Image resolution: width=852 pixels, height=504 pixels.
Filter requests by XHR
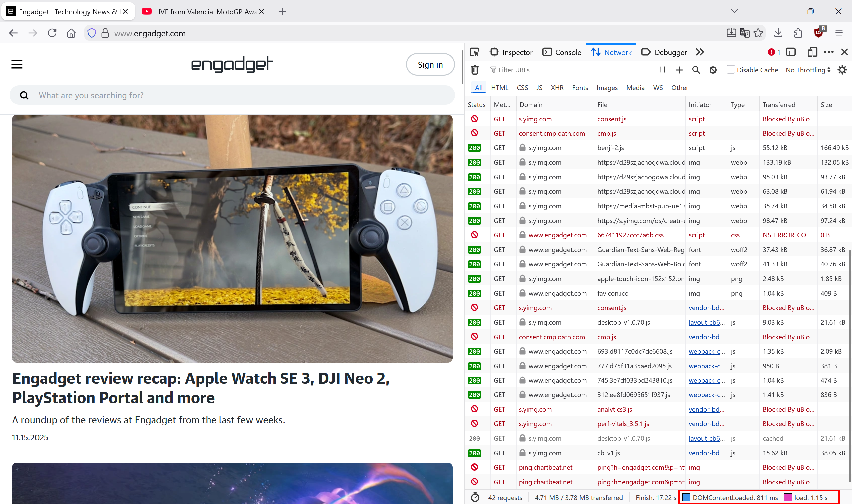pyautogui.click(x=557, y=88)
